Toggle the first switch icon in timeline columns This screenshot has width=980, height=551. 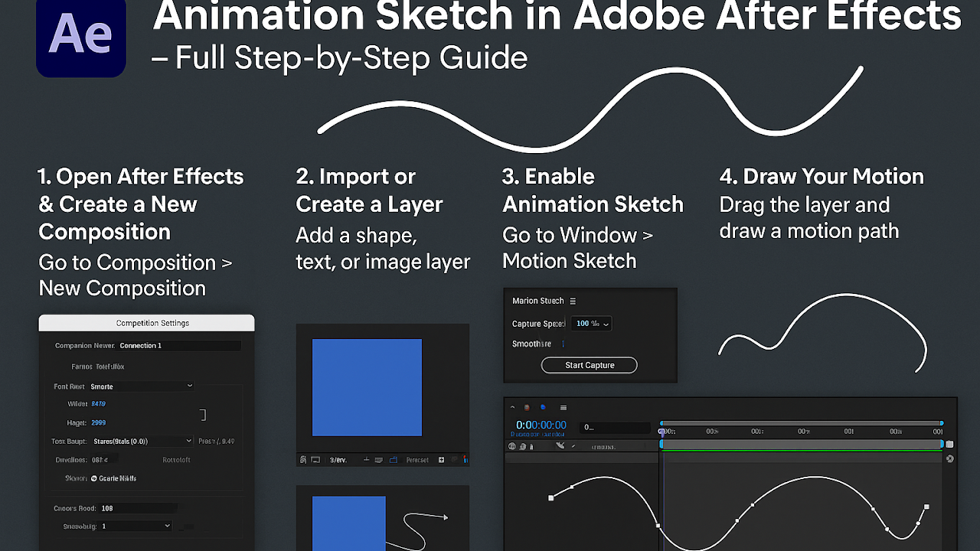512,446
